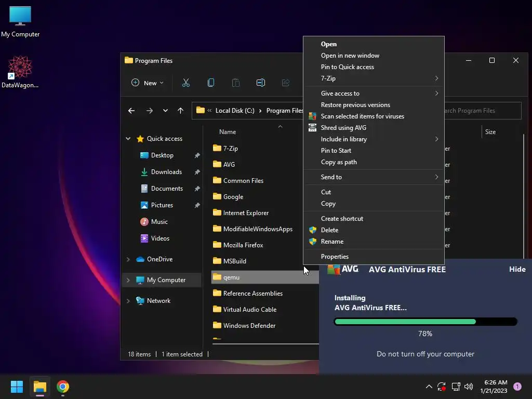Choose Copy as path
Screen dimensions: 532x399
point(374,162)
